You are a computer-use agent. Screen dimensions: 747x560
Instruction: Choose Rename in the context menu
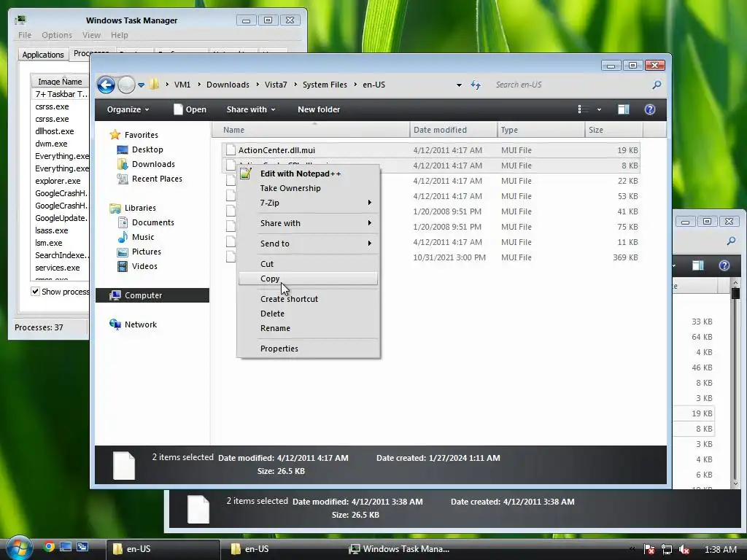308,328
